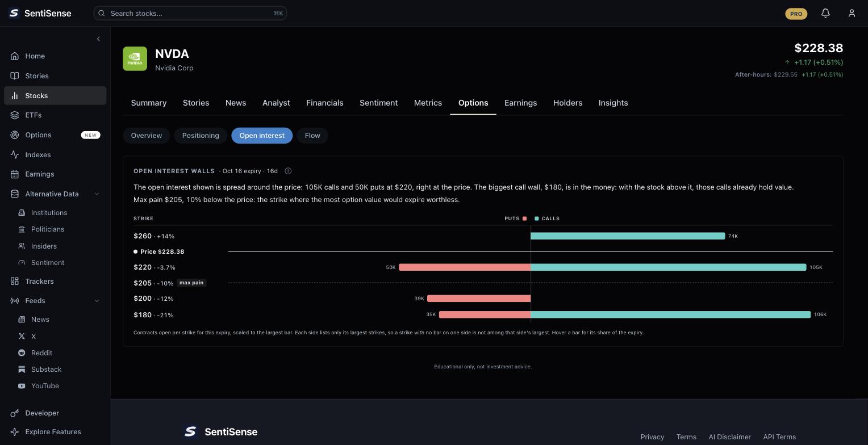Click the SentiSense logo in the header
Image resolution: width=868 pixels, height=445 pixels.
tap(40, 13)
